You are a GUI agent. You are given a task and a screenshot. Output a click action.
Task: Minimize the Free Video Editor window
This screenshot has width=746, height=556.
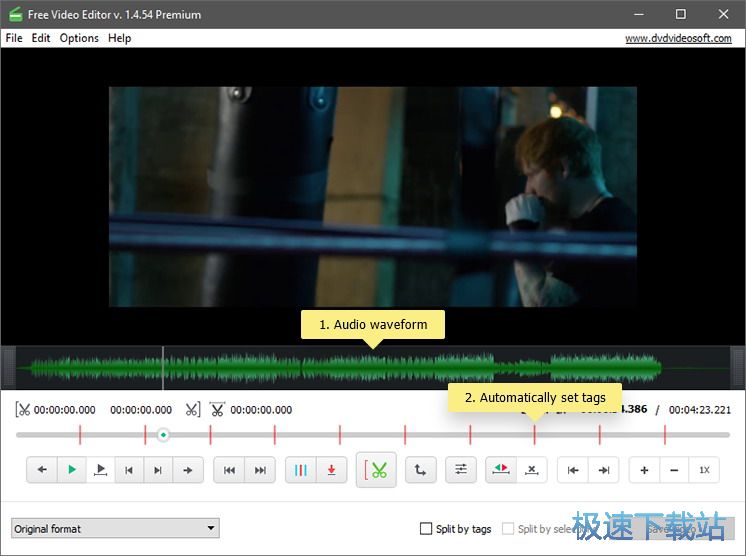point(639,14)
